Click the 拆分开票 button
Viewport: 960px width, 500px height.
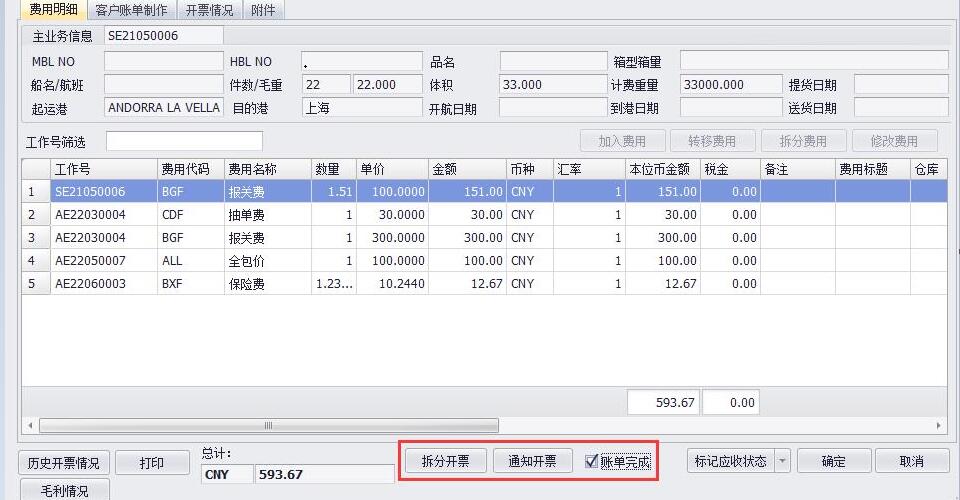click(x=446, y=461)
